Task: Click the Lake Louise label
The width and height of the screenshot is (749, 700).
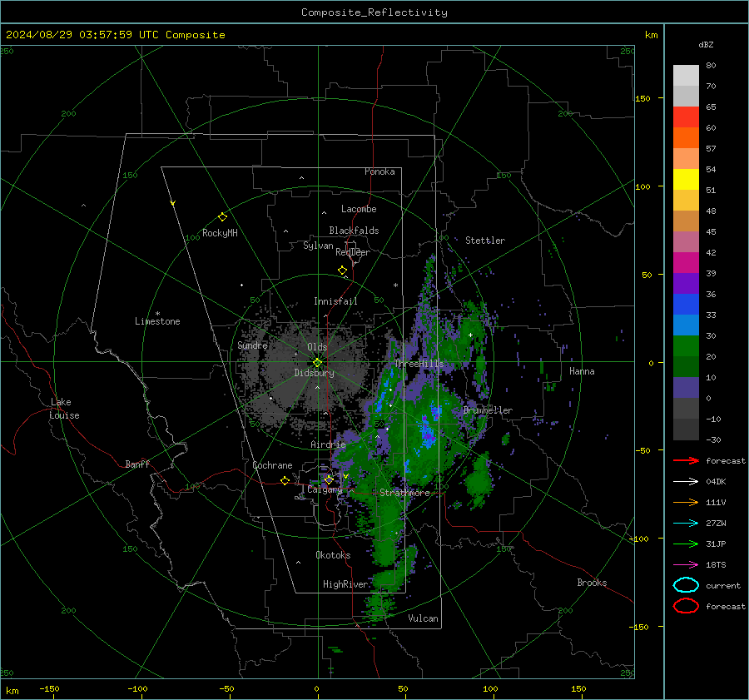Action: [65, 409]
